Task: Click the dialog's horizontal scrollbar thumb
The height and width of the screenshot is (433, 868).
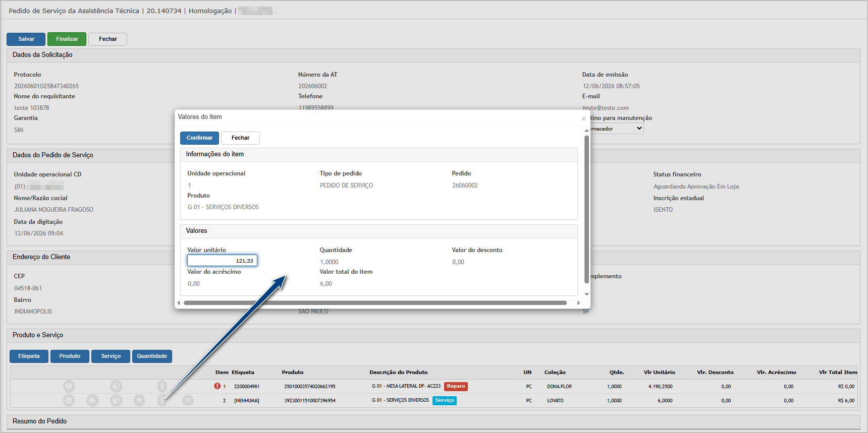Action: pos(375,303)
